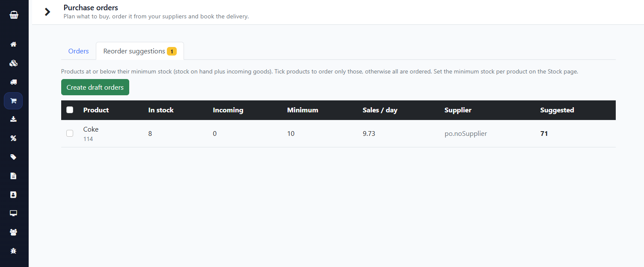644x267 pixels.
Task: Click the In stock column header
Action: point(161,110)
